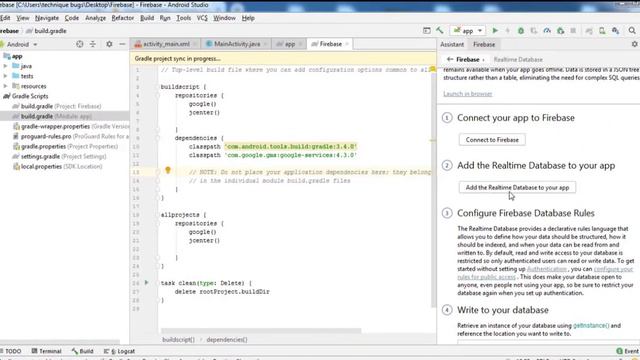
Task: Click the run gutter arrow beside task clean
Action: point(147,282)
